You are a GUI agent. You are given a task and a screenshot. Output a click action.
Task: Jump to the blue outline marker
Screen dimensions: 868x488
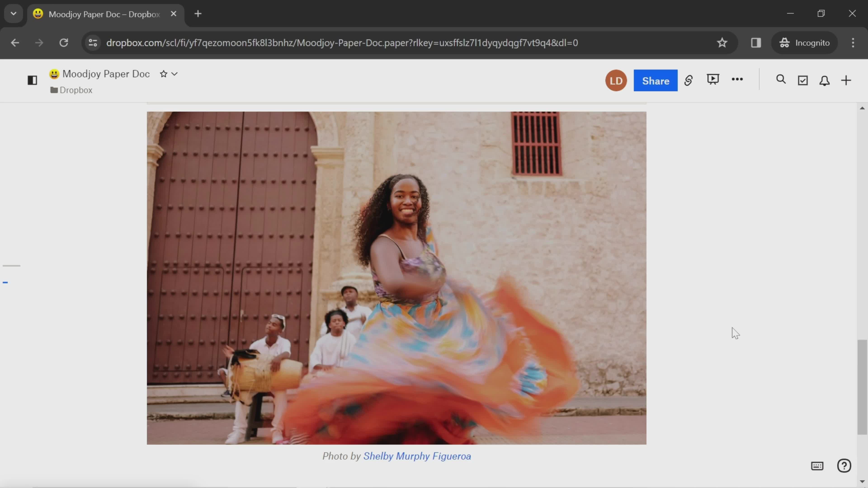coord(5,283)
